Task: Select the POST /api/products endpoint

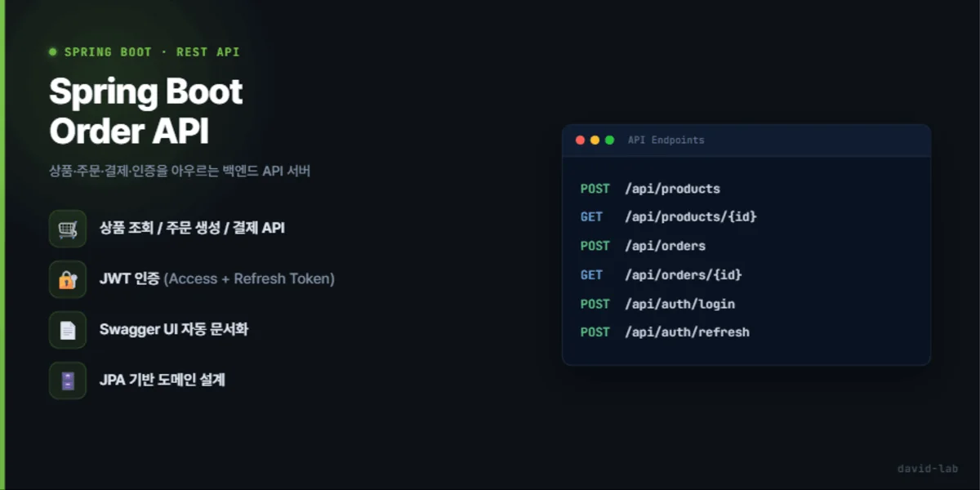Action: (650, 189)
